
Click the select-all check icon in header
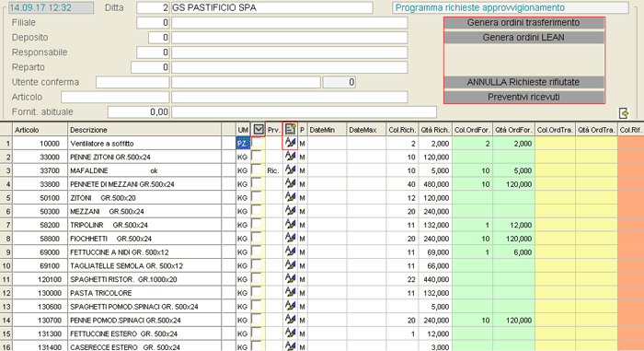coord(258,130)
